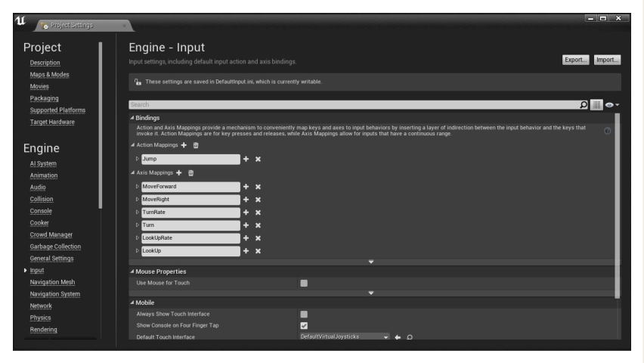Add a new Axis Mapping with plus icon
Viewport: 644px width, 363px height.
click(179, 173)
